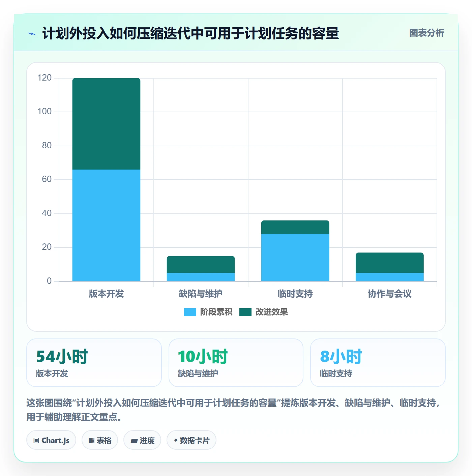Click the 协作与会议 x-axis label

click(x=389, y=294)
